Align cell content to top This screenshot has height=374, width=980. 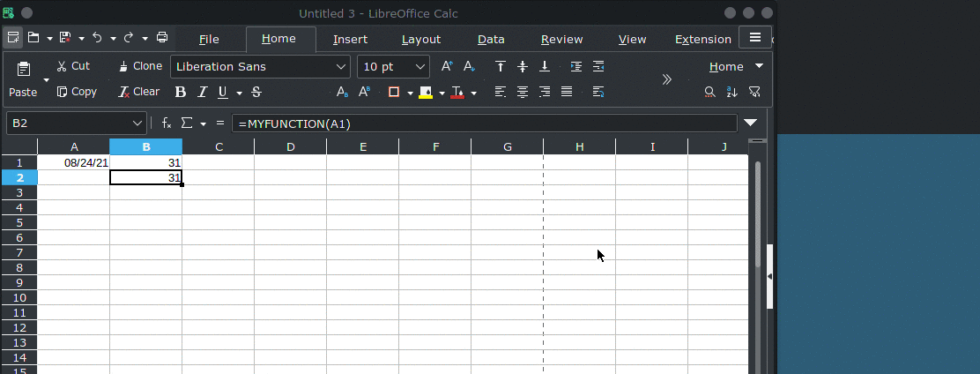click(500, 66)
